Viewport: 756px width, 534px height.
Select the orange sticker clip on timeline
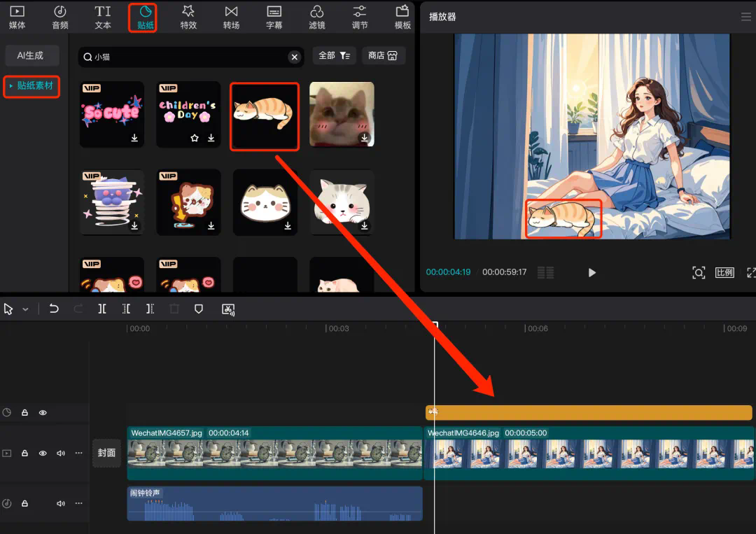tap(588, 413)
